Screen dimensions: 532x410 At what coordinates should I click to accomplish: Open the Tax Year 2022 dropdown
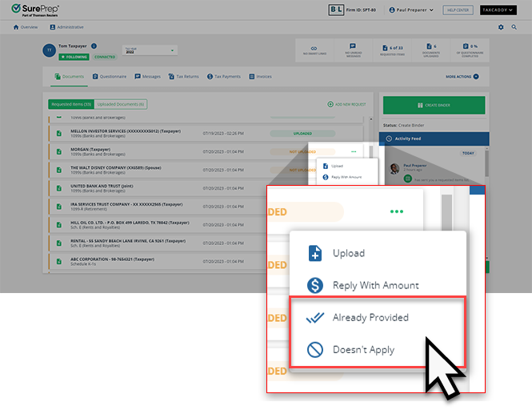(x=150, y=50)
